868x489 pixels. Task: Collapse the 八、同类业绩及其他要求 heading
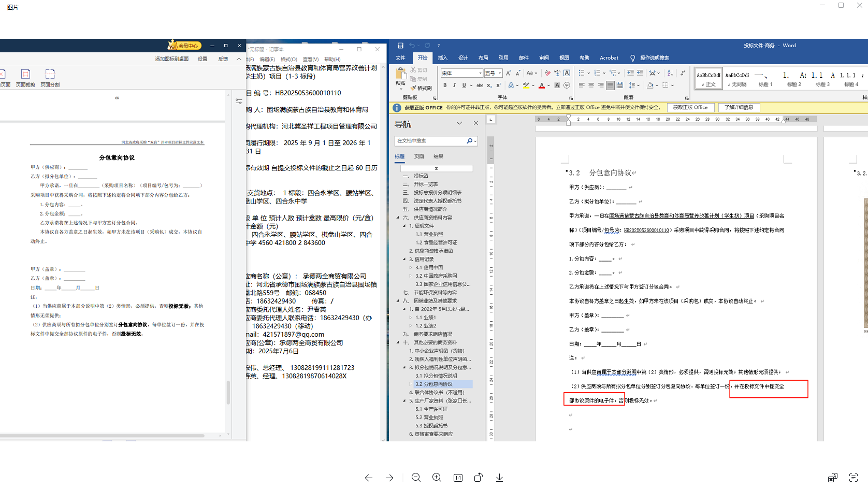click(398, 301)
